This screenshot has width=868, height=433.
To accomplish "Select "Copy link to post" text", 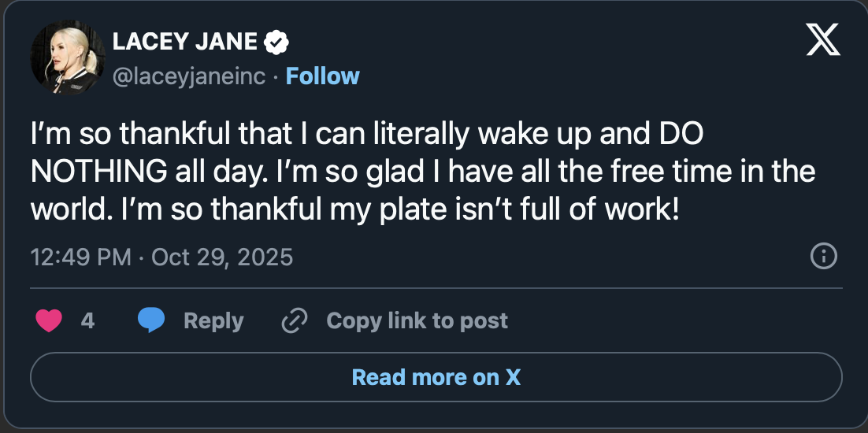I will click(417, 320).
